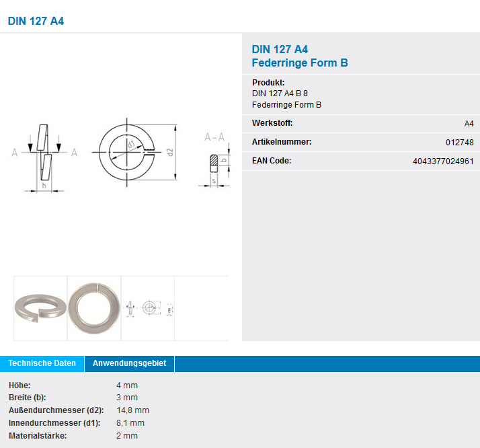The height and width of the screenshot is (448, 480).
Task: Click product text DIN 127 A4 B 8
Action: tap(280, 94)
